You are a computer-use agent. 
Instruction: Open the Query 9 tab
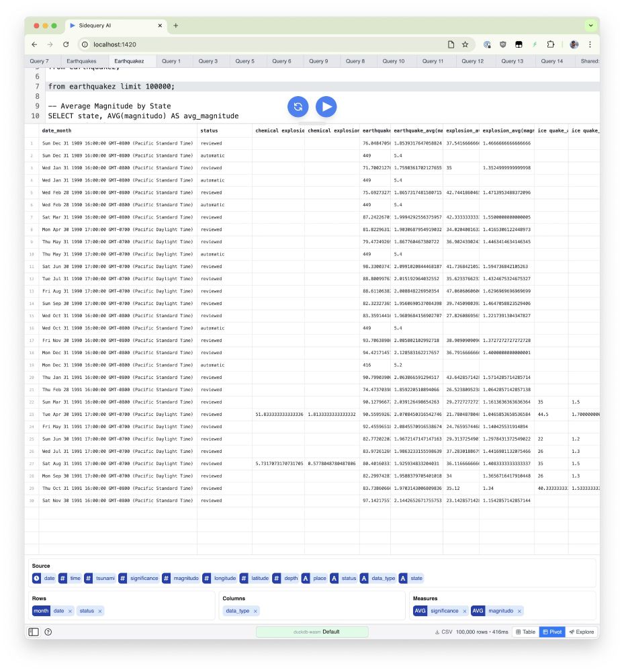[x=318, y=61]
